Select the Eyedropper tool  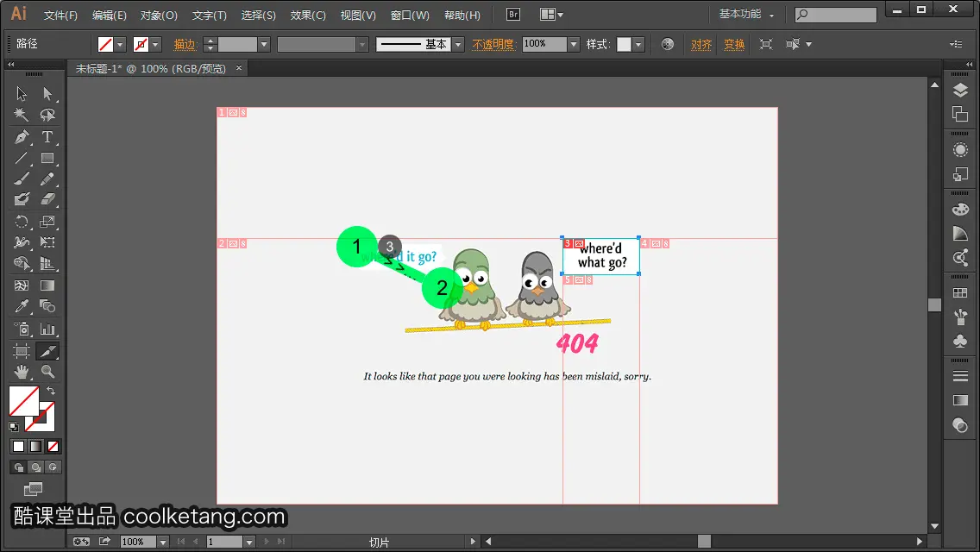click(22, 306)
